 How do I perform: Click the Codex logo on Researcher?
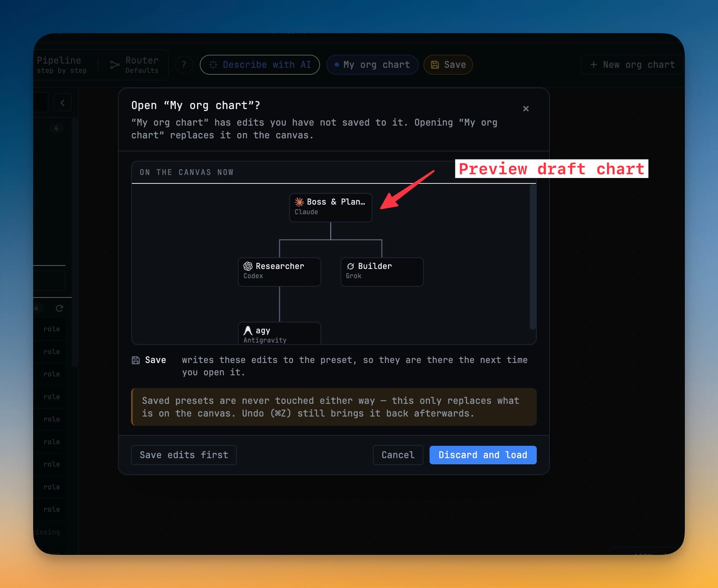coord(248,266)
